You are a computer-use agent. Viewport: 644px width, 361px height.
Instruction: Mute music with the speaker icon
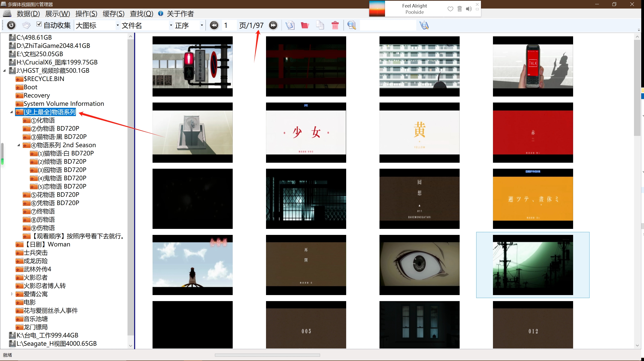(469, 9)
